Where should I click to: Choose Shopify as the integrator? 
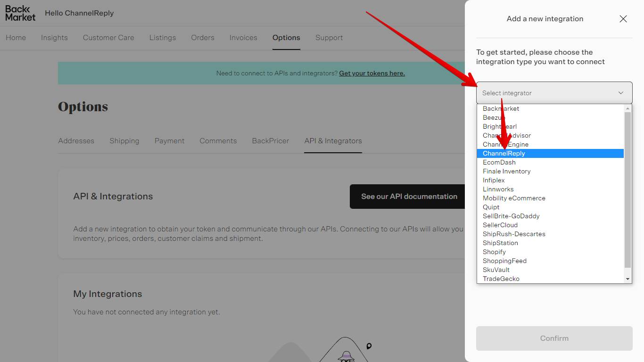point(550,252)
